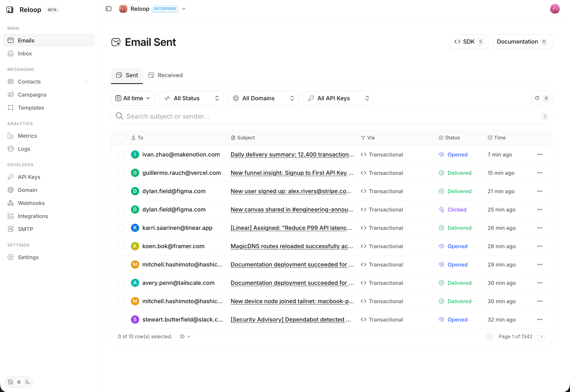The image size is (570, 392).
Task: Select guillermo.rauch@vercel.com row checkbox
Action: (x=121, y=173)
